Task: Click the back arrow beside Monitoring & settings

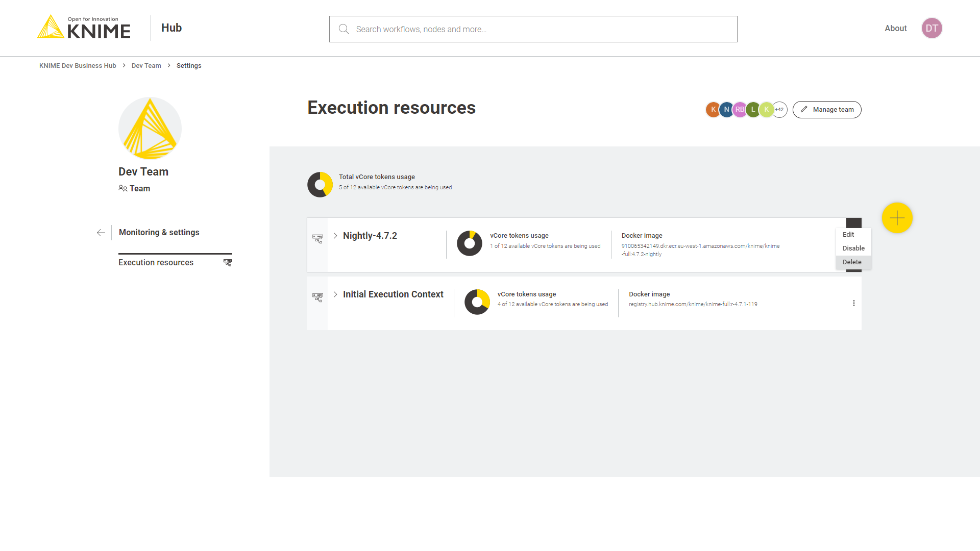Action: 101,233
